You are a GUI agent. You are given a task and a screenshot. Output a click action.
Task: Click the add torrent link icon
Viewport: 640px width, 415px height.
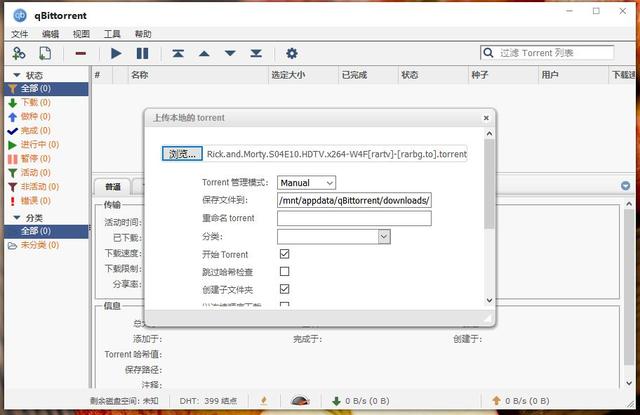pos(18,53)
